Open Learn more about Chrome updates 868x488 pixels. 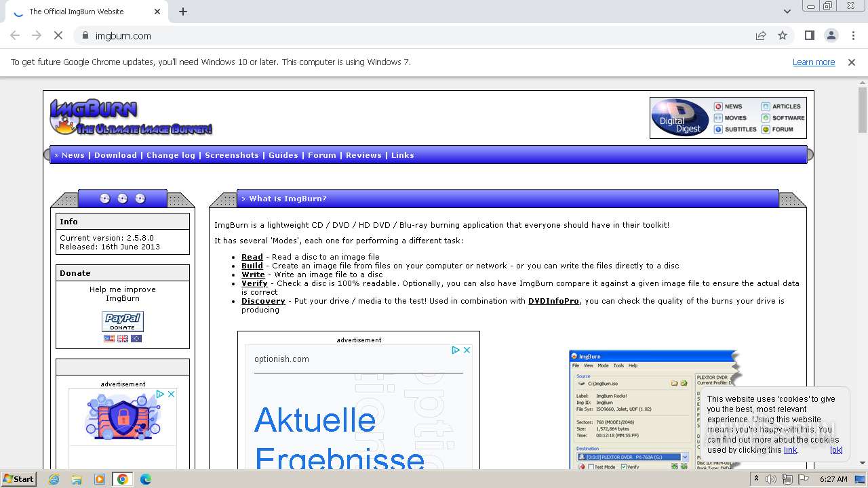[814, 62]
